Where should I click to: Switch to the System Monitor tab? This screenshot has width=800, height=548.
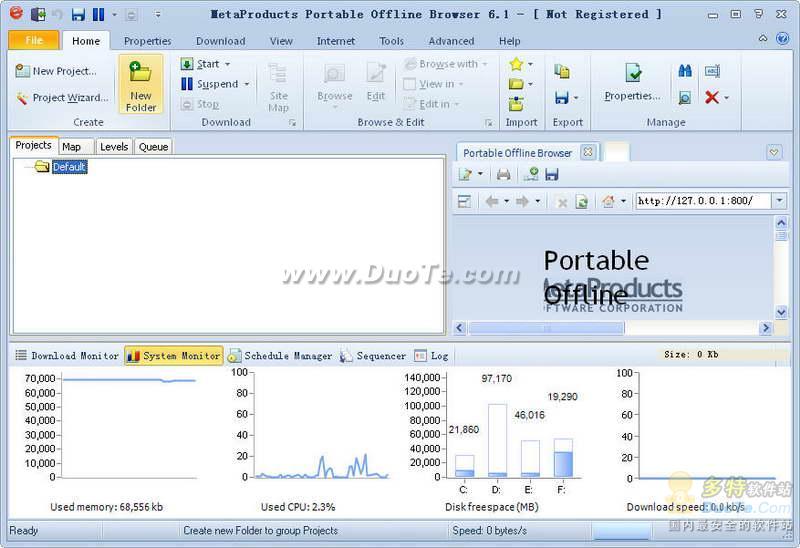(174, 356)
